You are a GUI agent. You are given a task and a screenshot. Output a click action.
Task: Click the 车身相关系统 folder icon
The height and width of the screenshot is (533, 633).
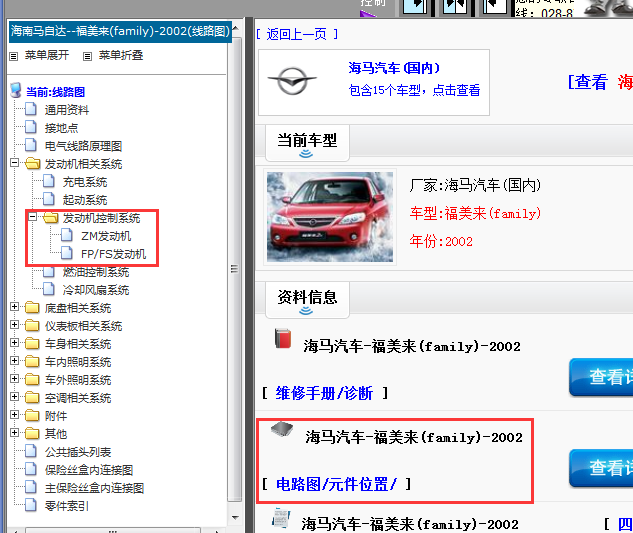(32, 344)
